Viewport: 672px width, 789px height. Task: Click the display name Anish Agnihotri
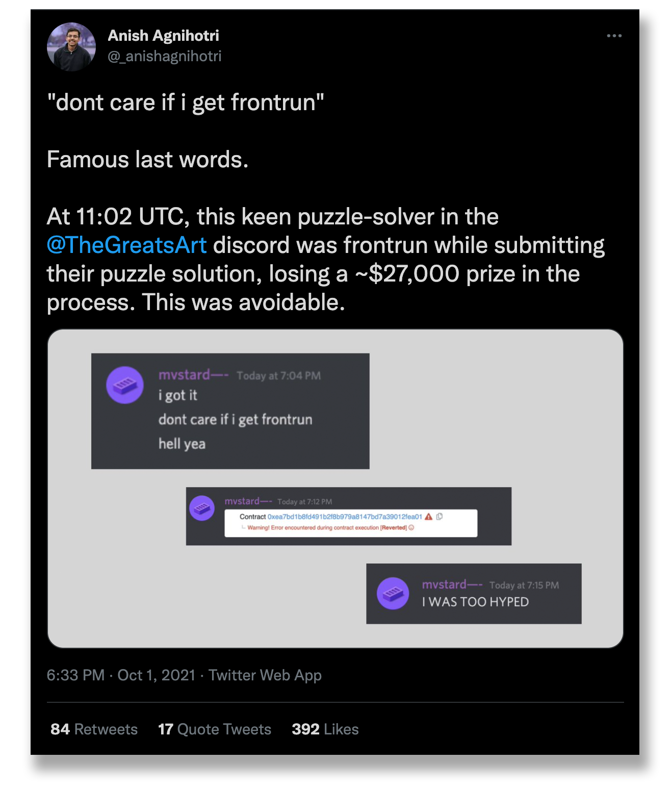tap(163, 35)
